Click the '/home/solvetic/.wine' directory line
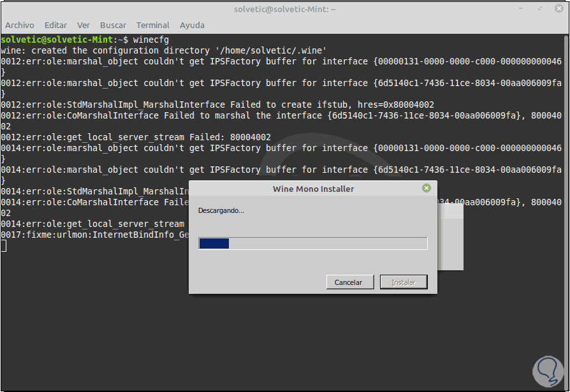This screenshot has width=570, height=392. (x=164, y=50)
